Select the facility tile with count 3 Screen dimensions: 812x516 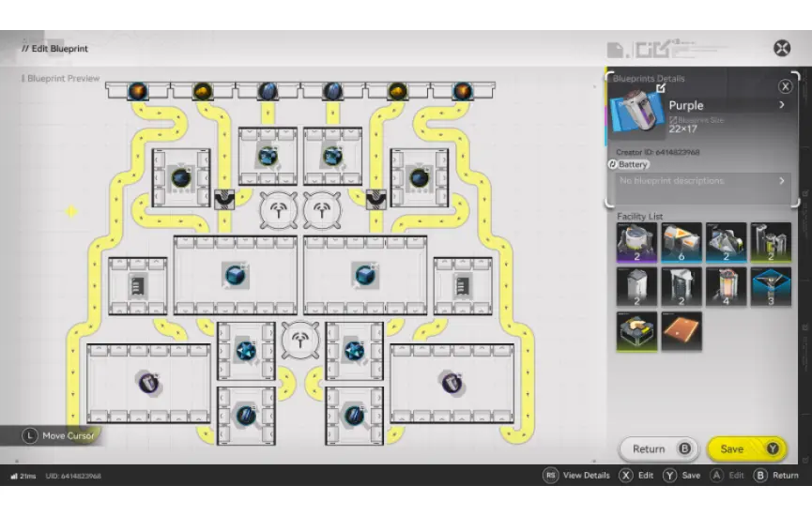772,287
